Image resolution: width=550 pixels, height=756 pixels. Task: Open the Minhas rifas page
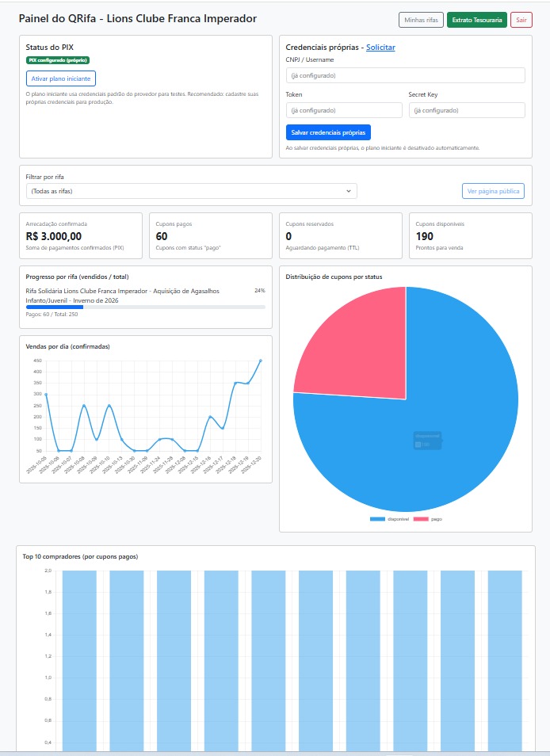(421, 20)
